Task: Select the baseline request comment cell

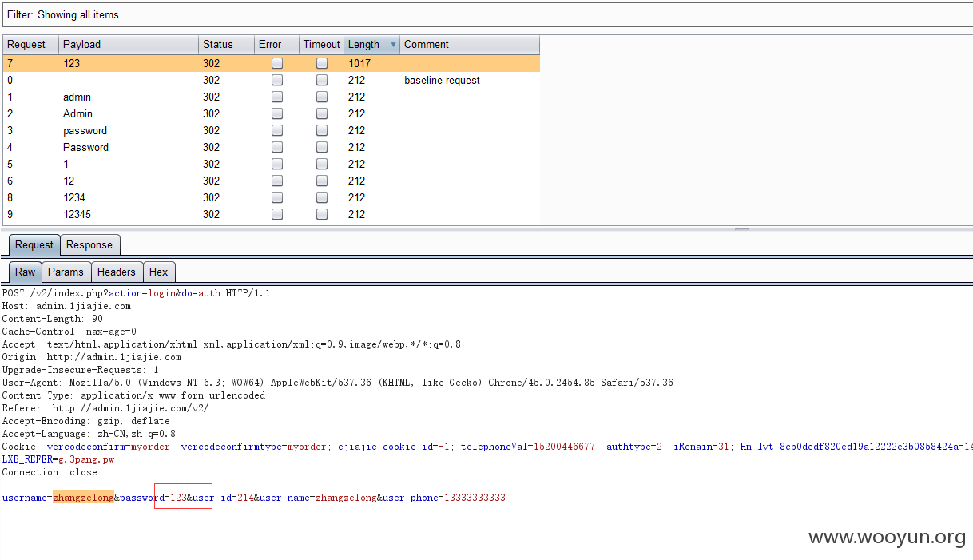Action: (x=470, y=80)
